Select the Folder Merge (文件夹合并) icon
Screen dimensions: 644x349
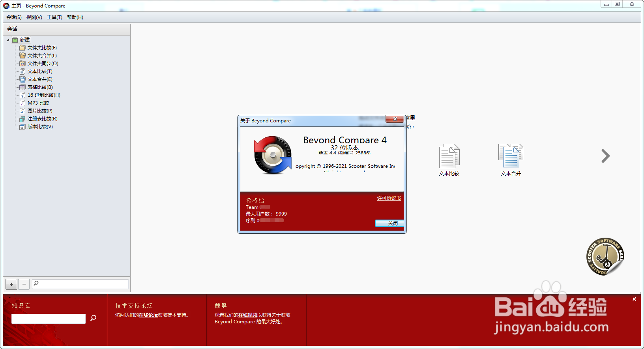coord(22,56)
